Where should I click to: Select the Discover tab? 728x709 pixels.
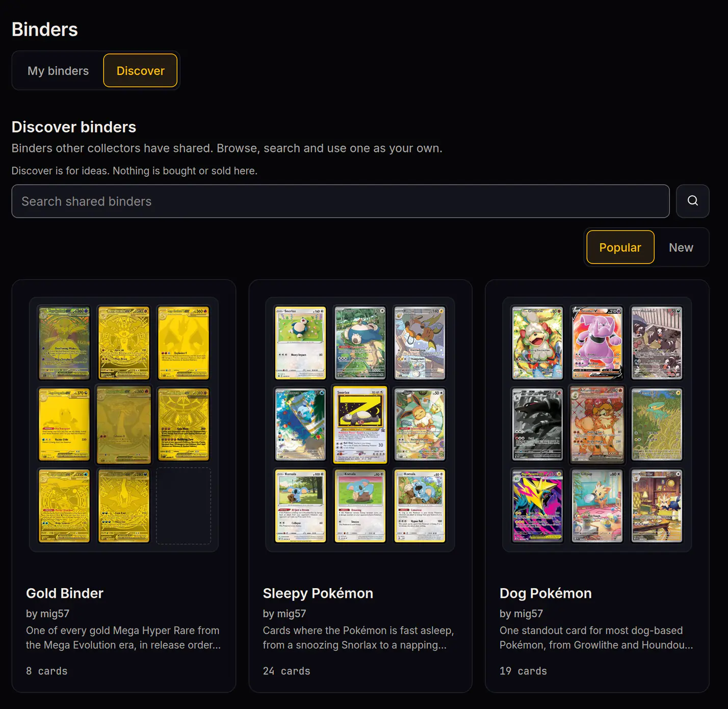click(140, 71)
